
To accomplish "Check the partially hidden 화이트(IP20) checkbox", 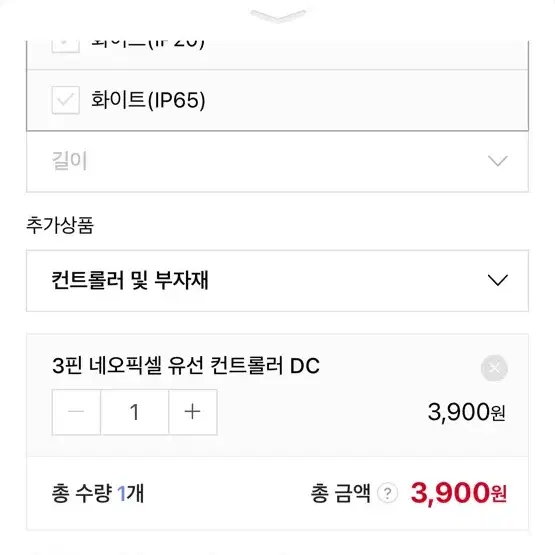I will (x=65, y=47).
